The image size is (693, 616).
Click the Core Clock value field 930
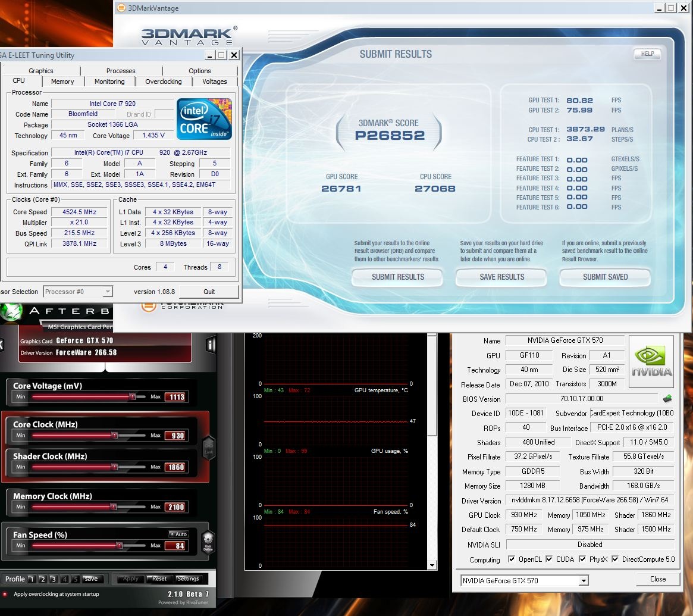coord(176,436)
